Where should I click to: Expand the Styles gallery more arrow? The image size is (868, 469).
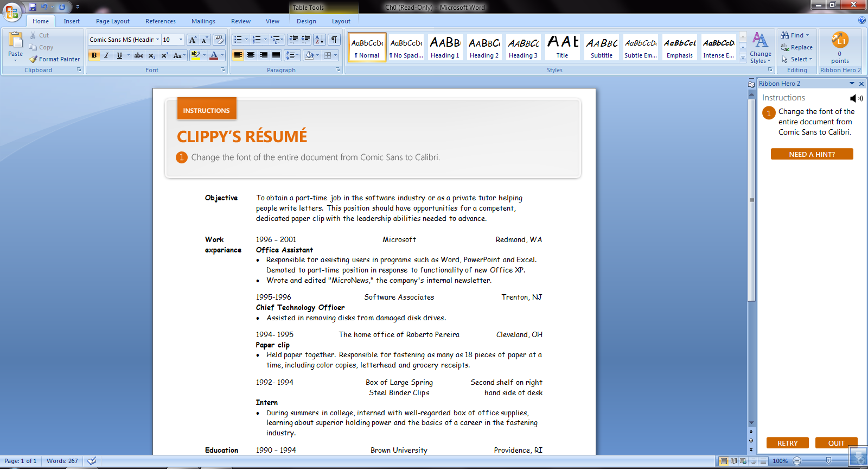tap(743, 58)
